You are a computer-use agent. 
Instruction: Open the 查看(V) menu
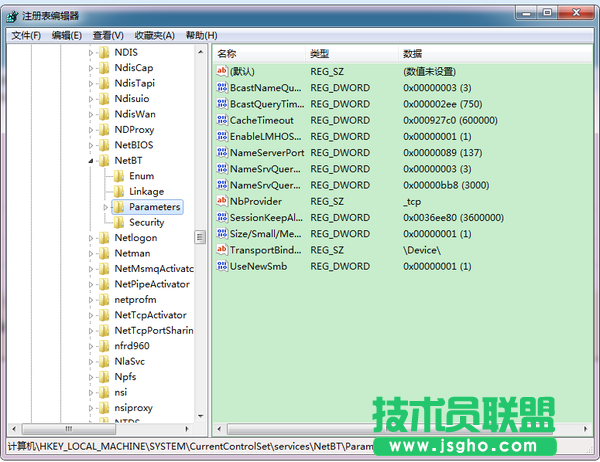pos(108,36)
